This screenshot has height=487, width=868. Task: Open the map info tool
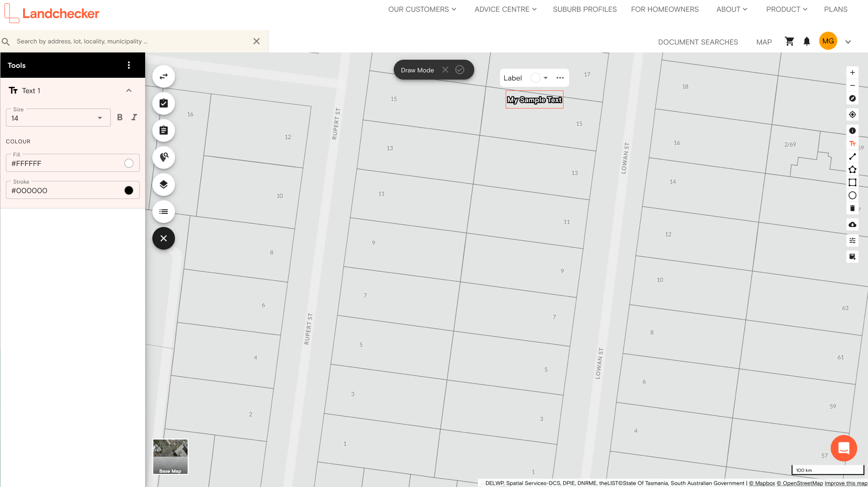(x=852, y=131)
